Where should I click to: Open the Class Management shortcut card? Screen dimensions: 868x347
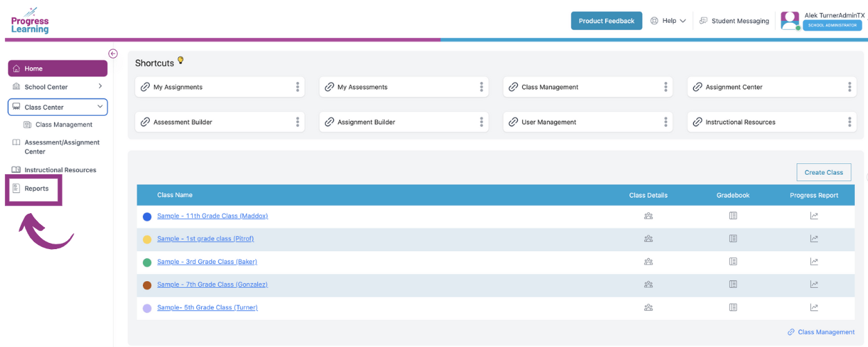[x=589, y=87]
